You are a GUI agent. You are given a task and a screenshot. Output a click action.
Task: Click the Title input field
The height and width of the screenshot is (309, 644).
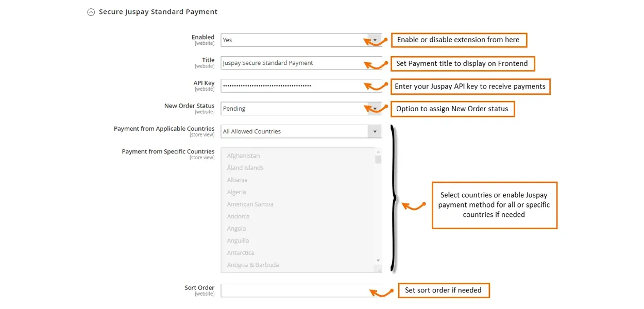(301, 63)
